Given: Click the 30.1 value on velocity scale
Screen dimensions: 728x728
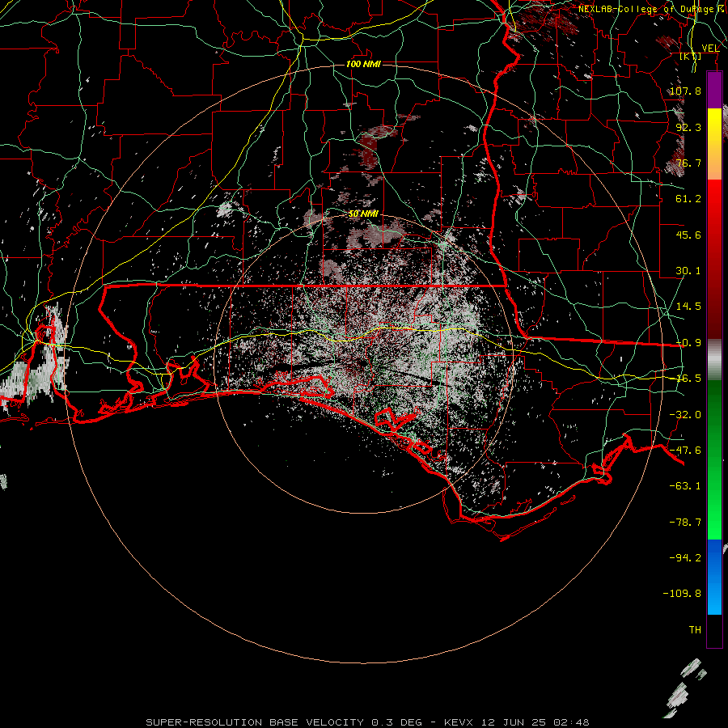Looking at the screenshot, I should (x=688, y=271).
